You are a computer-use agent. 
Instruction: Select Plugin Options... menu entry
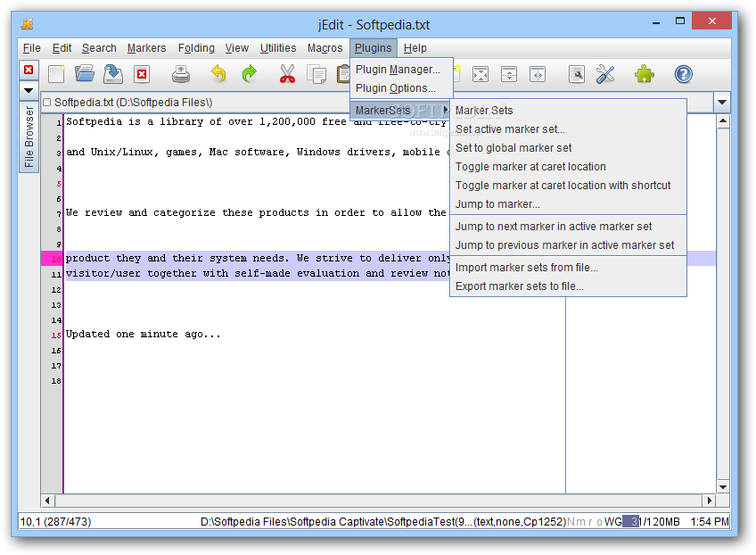tap(401, 88)
